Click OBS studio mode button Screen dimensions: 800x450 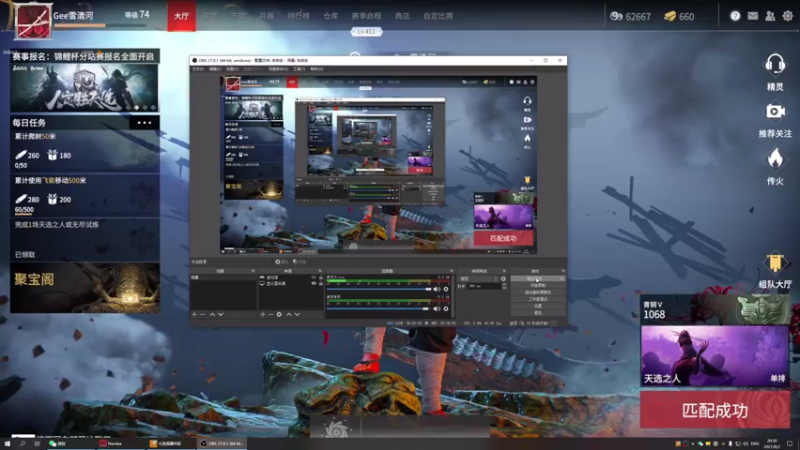pyautogui.click(x=538, y=299)
